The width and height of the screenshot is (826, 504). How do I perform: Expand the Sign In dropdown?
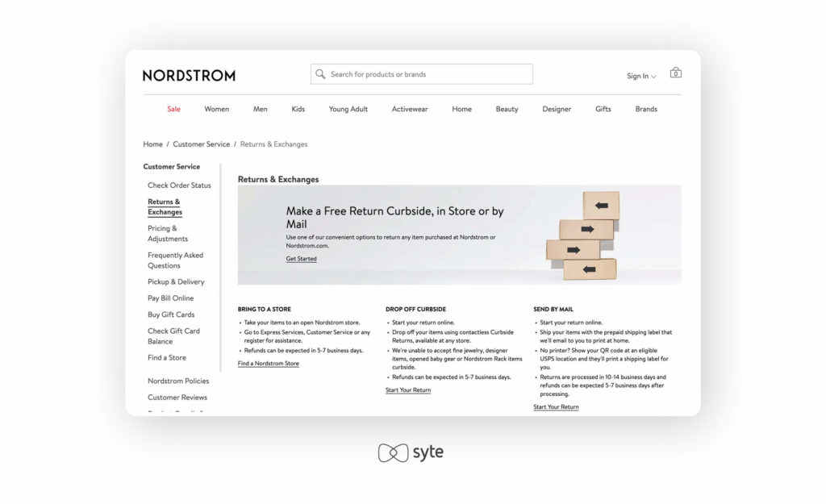(x=641, y=76)
